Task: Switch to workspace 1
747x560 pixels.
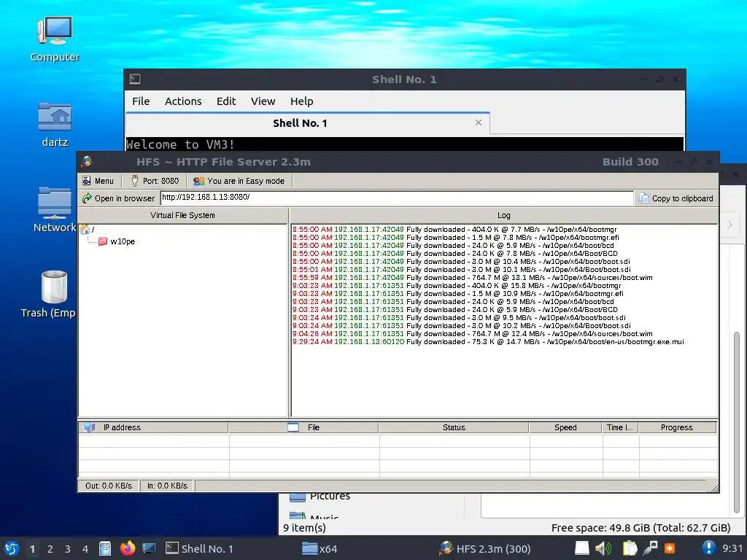Action: pyautogui.click(x=32, y=549)
